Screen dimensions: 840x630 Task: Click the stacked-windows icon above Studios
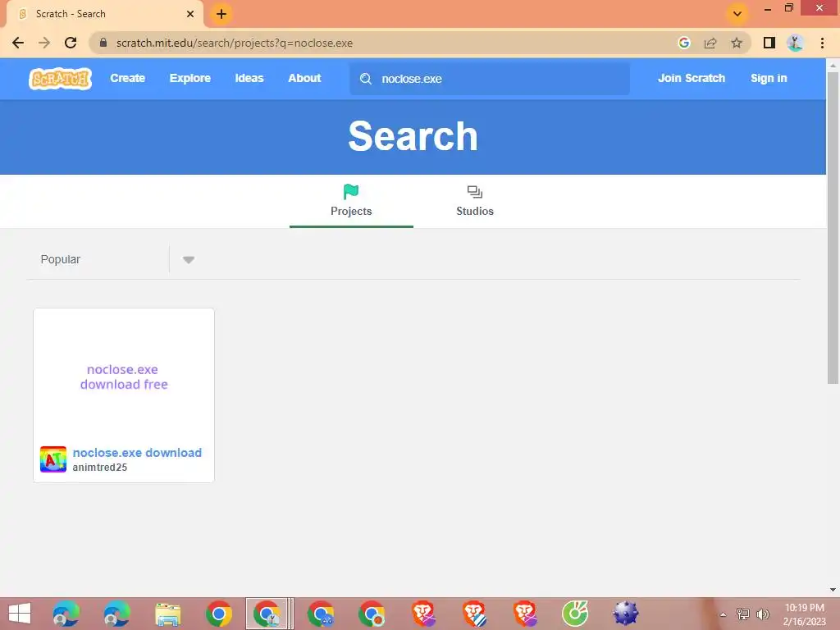coord(475,192)
